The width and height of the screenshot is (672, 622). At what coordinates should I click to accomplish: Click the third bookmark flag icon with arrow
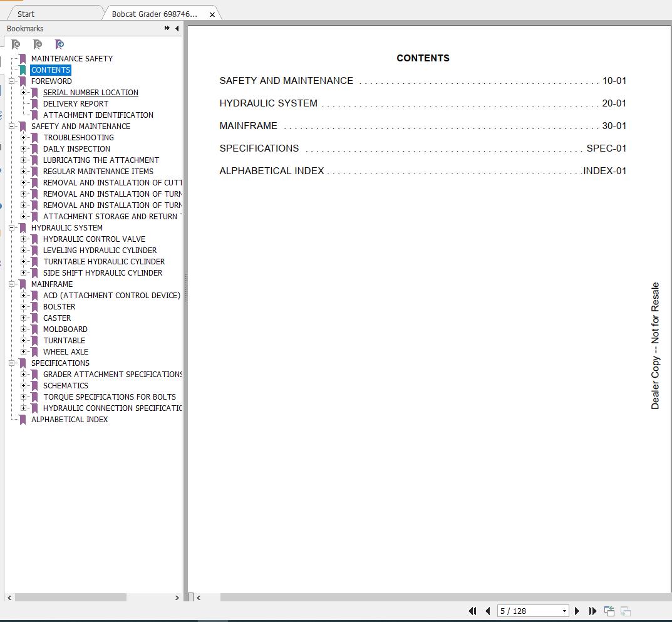tap(59, 44)
